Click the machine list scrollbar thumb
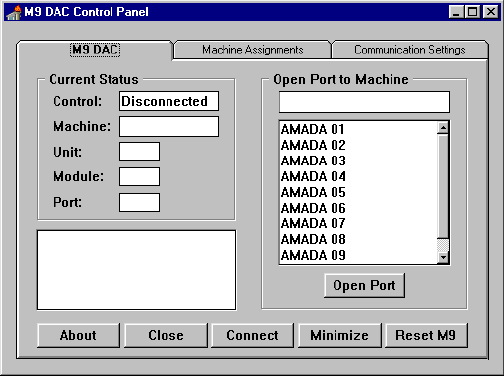 (x=443, y=186)
